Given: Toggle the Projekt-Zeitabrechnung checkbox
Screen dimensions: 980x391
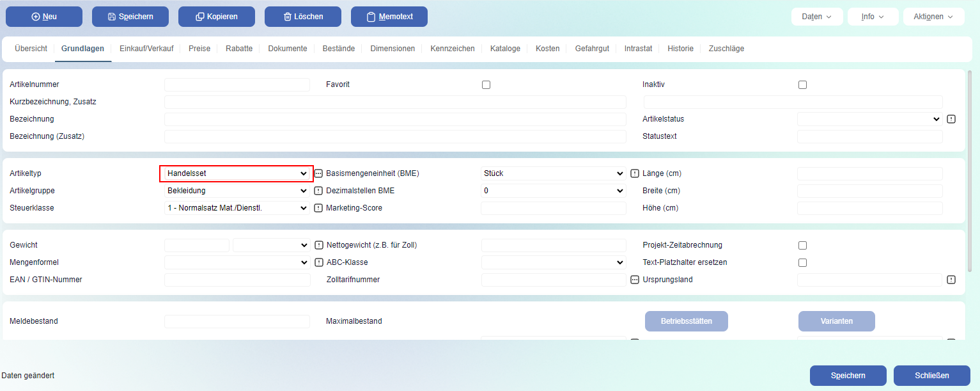Looking at the screenshot, I should (803, 245).
